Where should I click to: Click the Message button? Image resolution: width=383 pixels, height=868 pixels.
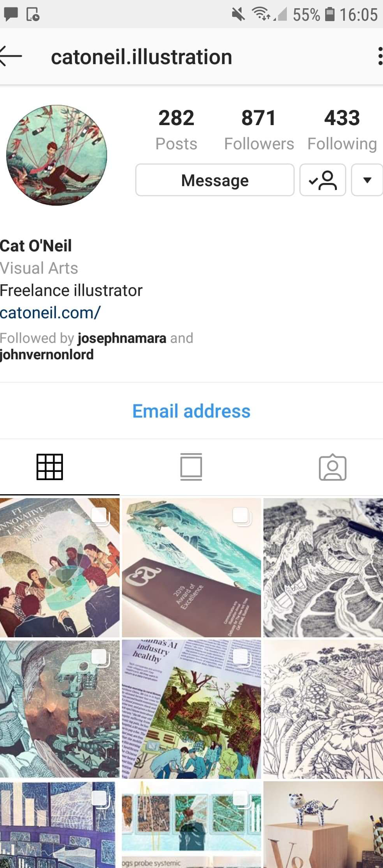click(215, 180)
